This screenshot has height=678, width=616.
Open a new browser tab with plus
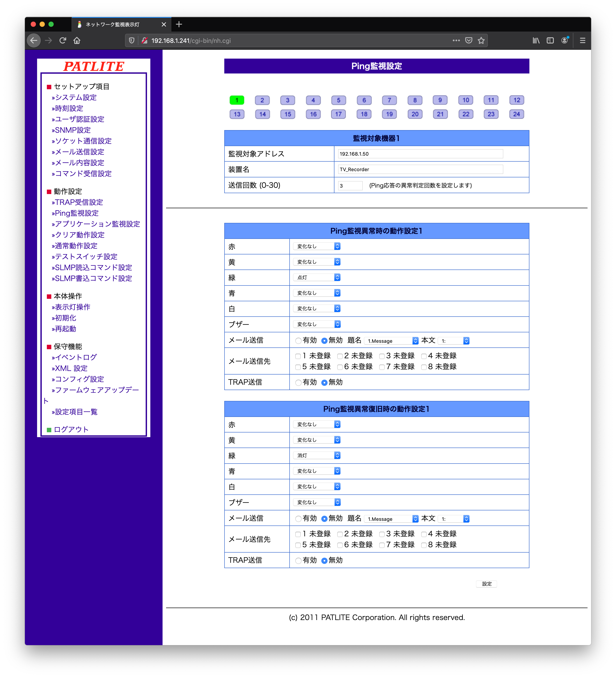(179, 24)
